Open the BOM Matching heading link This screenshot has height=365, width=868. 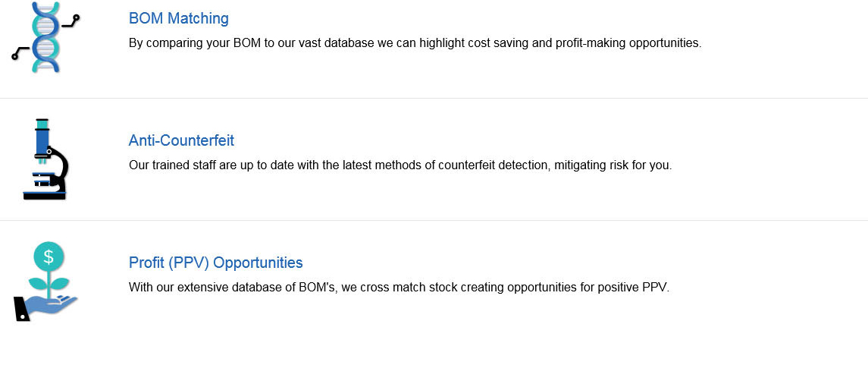tap(179, 18)
